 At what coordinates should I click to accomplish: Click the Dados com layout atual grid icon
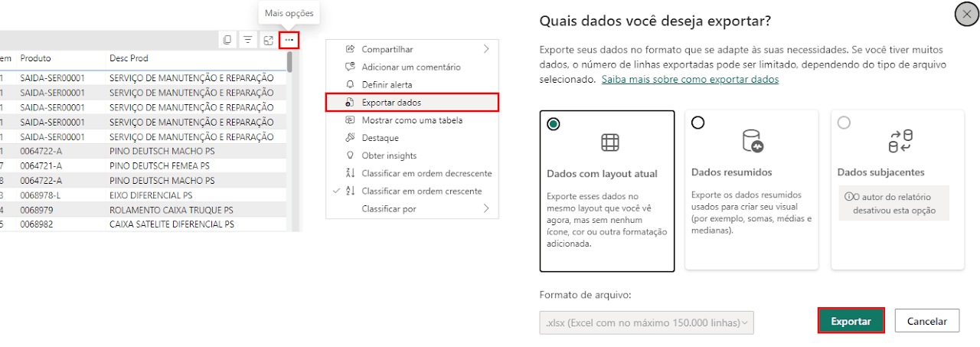coord(610,142)
